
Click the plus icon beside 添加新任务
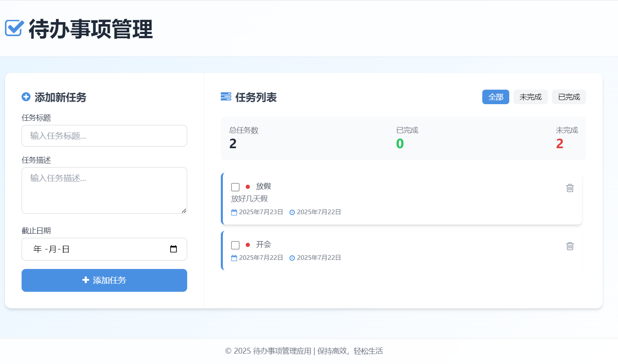click(x=26, y=97)
